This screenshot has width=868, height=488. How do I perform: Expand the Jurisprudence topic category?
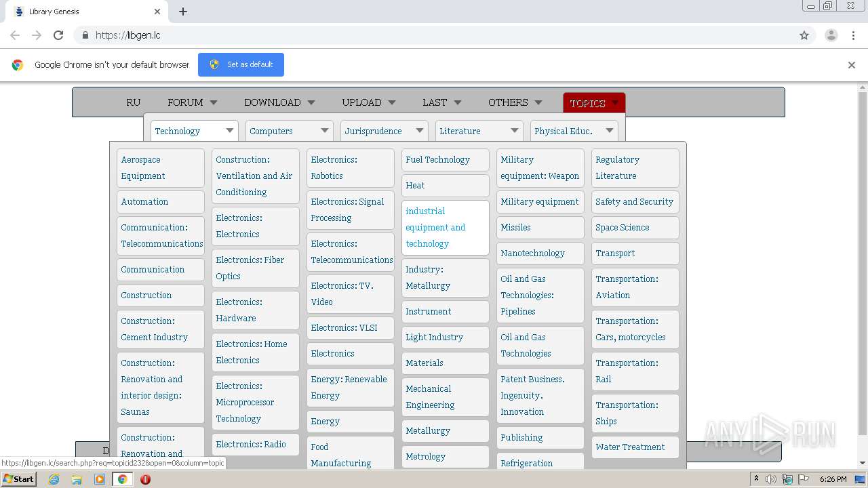coord(384,131)
